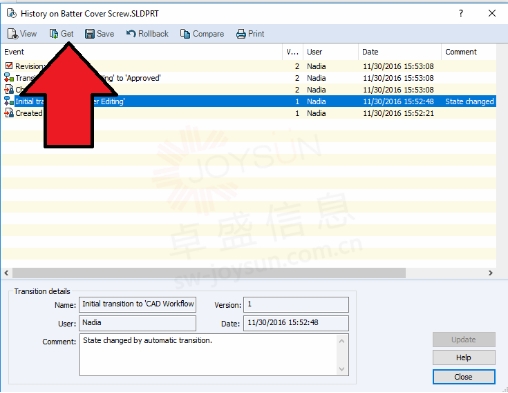Image resolution: width=508 pixels, height=393 pixels.
Task: Click the Close button at bottom
Action: coord(464,377)
